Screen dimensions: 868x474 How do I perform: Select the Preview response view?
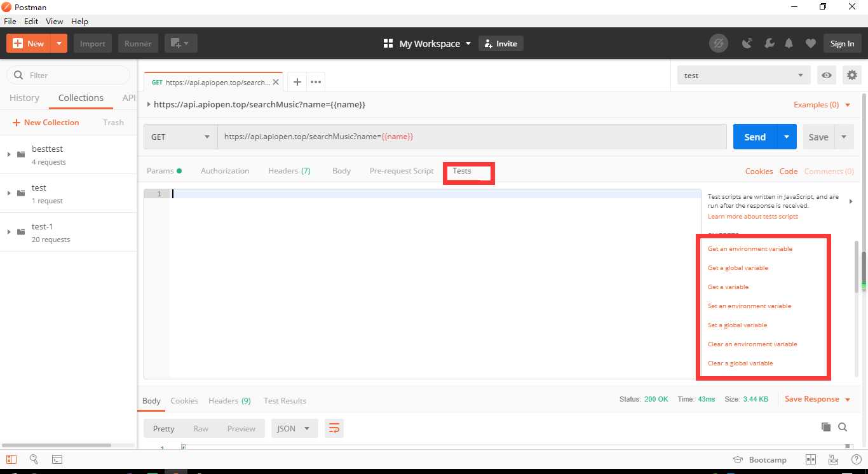click(241, 428)
